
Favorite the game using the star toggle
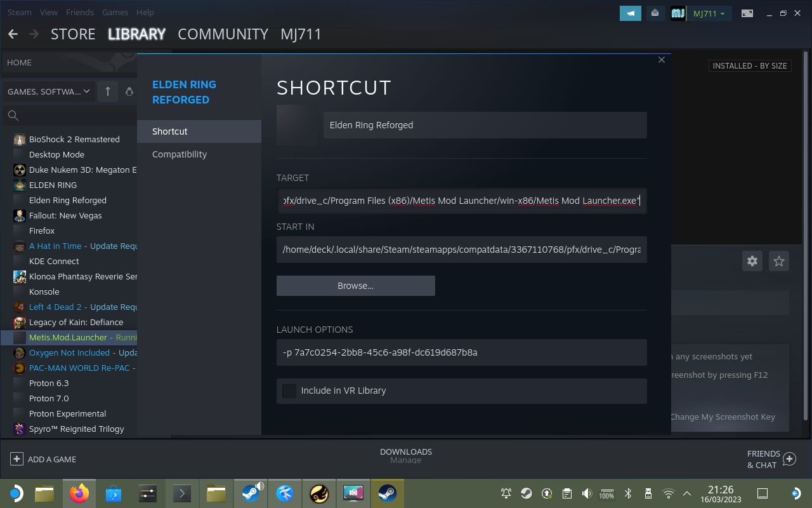778,261
